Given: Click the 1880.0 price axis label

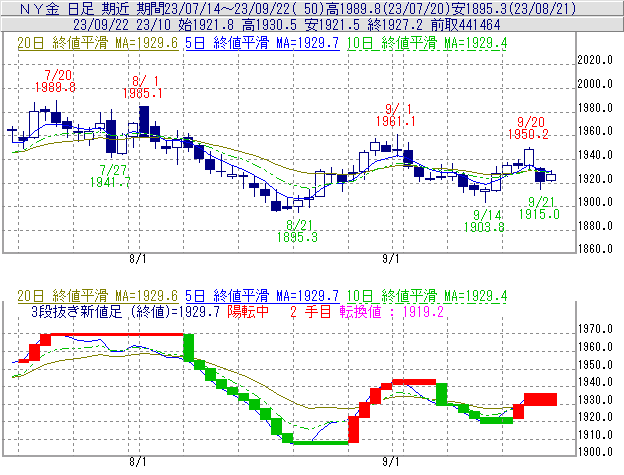Looking at the screenshot, I should pyautogui.click(x=595, y=226).
